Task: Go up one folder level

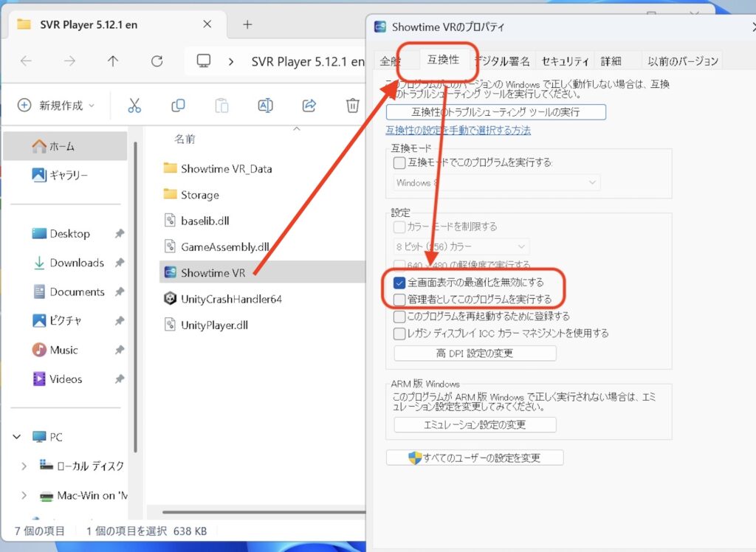Action: [113, 61]
